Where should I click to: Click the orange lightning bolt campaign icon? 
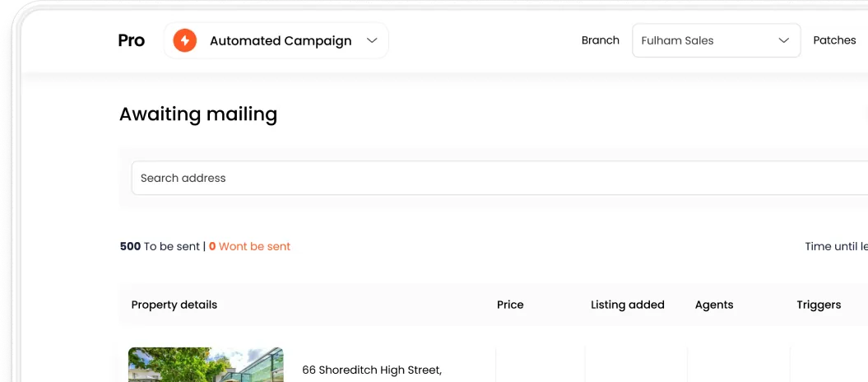[184, 40]
